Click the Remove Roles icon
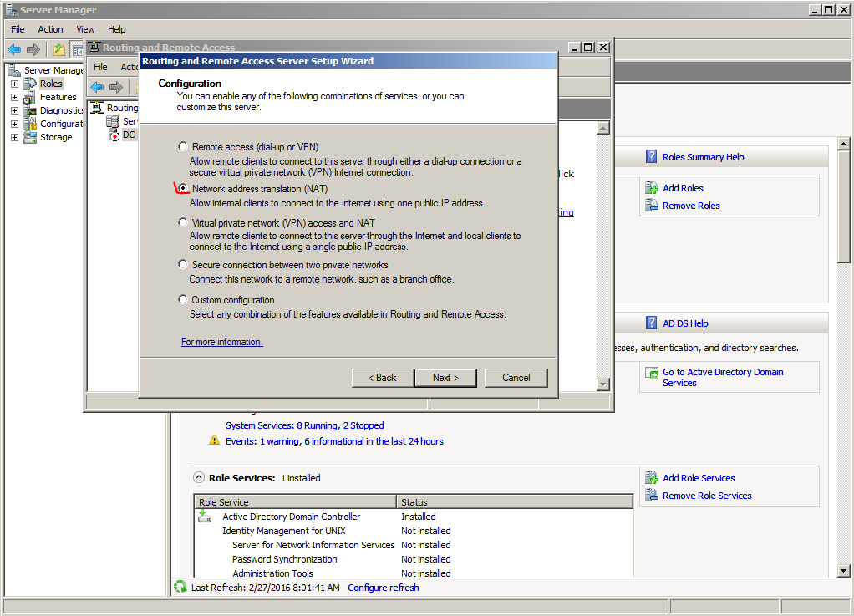854x616 pixels. tap(652, 206)
